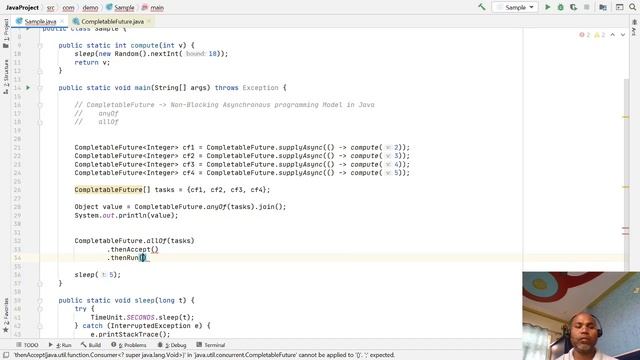640x360 pixels.
Task: Collapse the comment block fold marker
Action: coord(40,105)
